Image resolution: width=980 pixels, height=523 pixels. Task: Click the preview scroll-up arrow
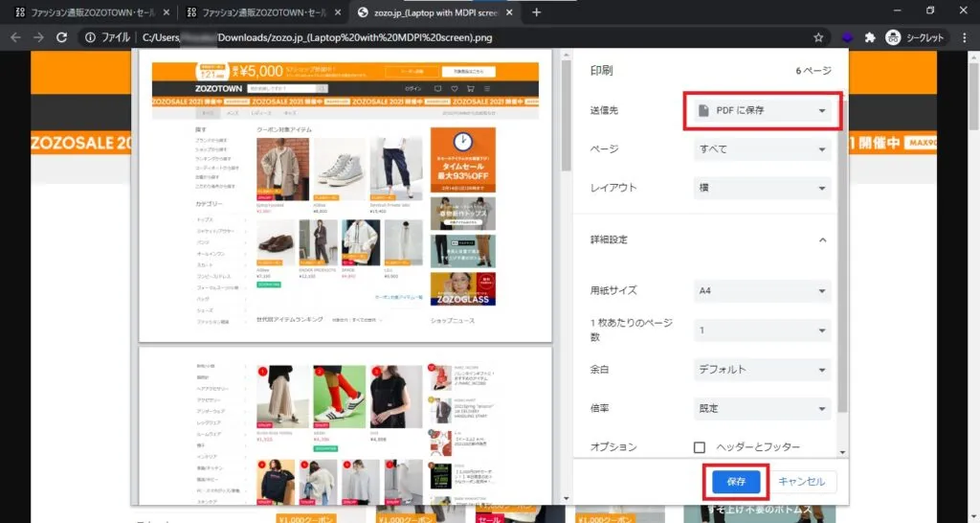(567, 55)
